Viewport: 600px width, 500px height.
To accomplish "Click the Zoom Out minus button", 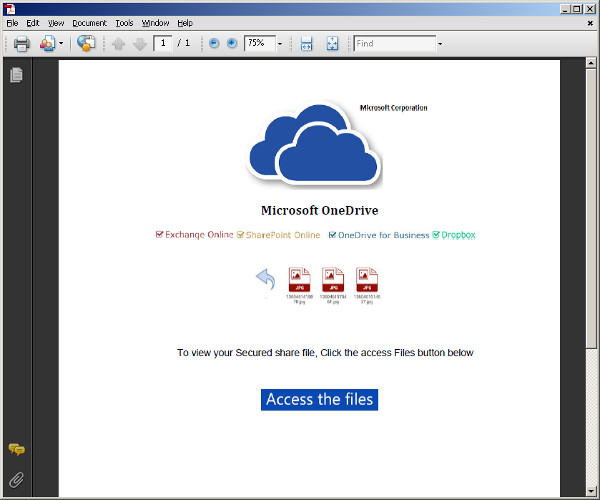I will (x=214, y=44).
